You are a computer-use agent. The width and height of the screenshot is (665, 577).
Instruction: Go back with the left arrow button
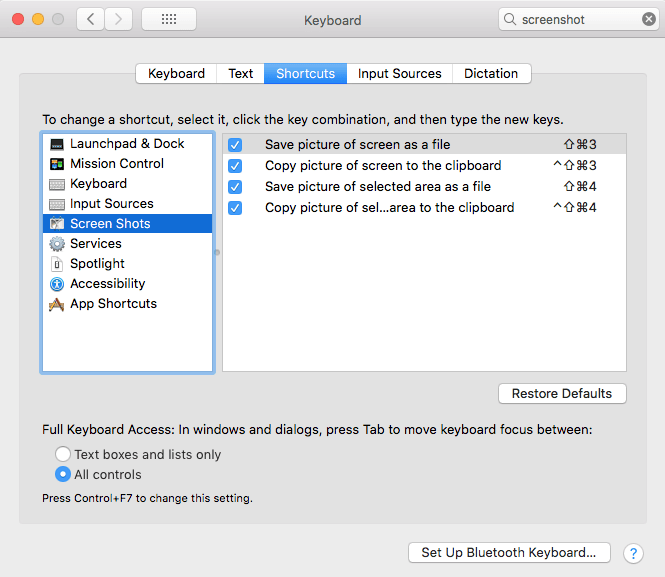[90, 19]
